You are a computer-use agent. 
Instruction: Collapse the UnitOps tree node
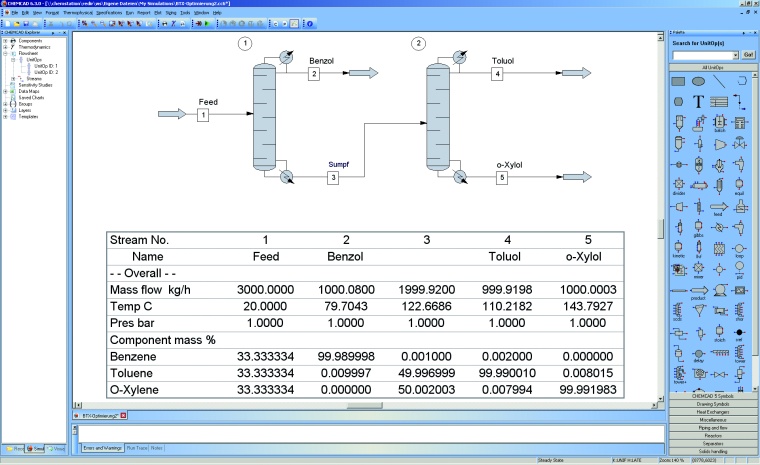13,60
